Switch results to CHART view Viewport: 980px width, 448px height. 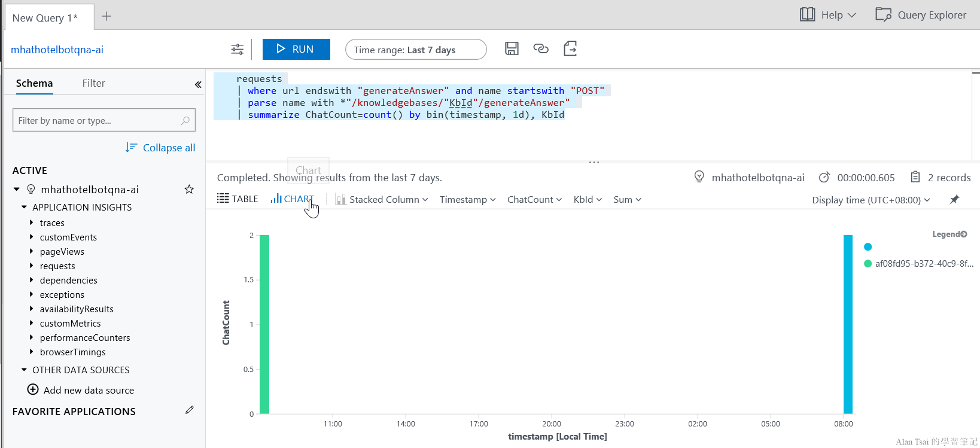pos(292,199)
